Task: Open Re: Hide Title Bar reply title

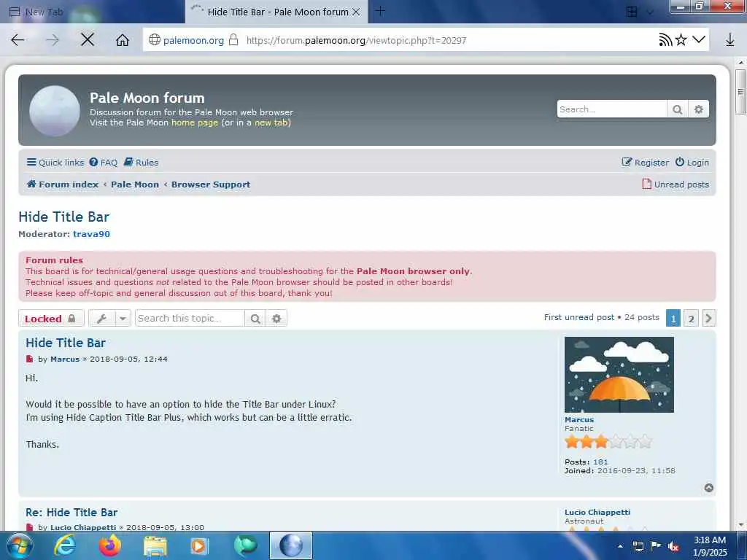Action: coord(71,513)
